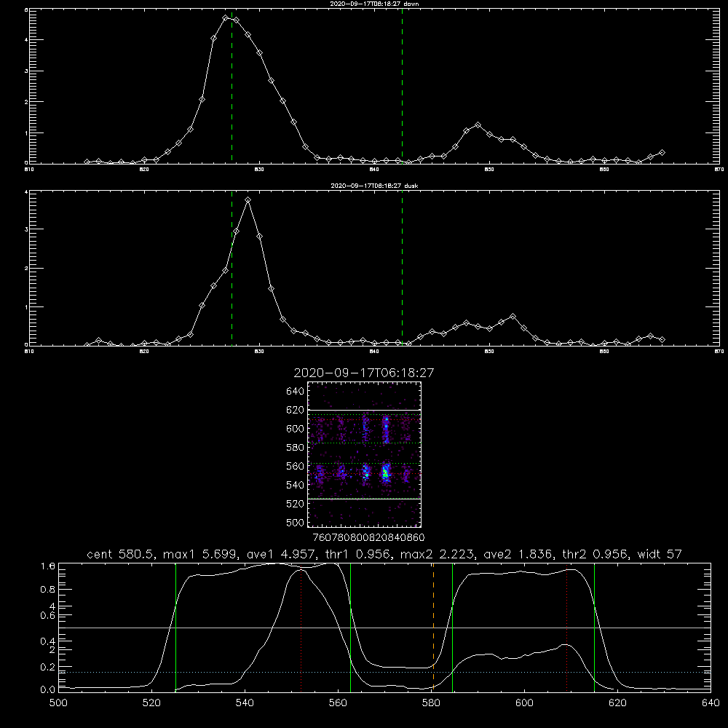The width and height of the screenshot is (728, 728).
Task: Click the '640' label on the spectral image y-axis
Action: click(296, 391)
